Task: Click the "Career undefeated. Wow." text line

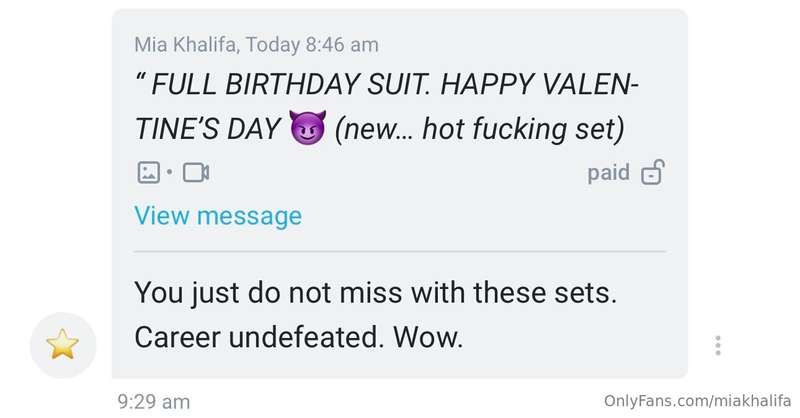Action: tap(299, 337)
